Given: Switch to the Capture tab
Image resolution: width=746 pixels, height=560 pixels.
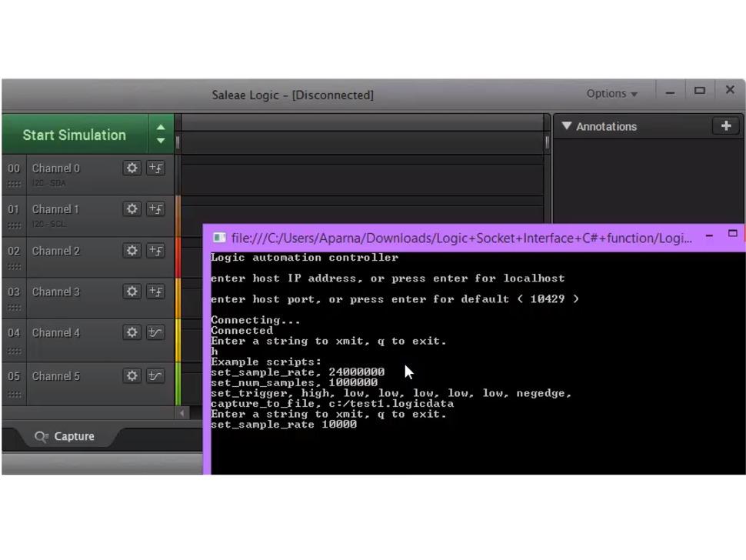Looking at the screenshot, I should (65, 436).
